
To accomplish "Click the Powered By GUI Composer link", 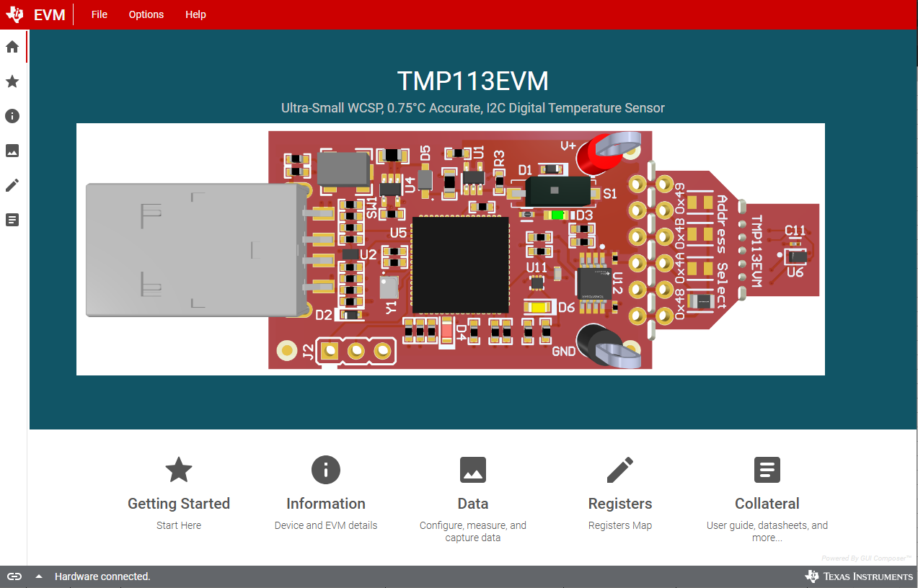I will (865, 558).
